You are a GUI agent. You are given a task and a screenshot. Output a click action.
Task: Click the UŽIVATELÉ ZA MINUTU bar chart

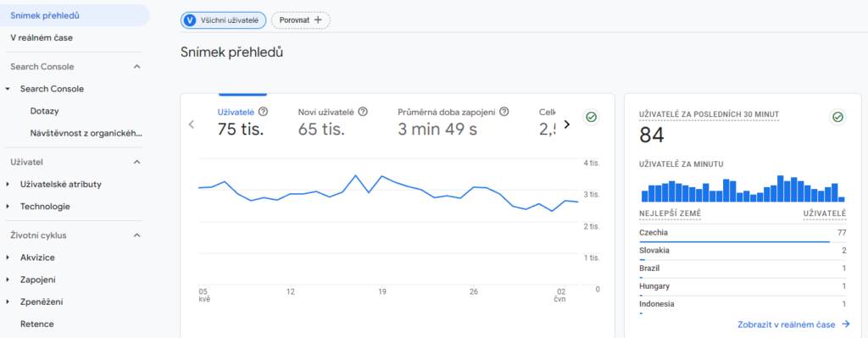coord(743,189)
